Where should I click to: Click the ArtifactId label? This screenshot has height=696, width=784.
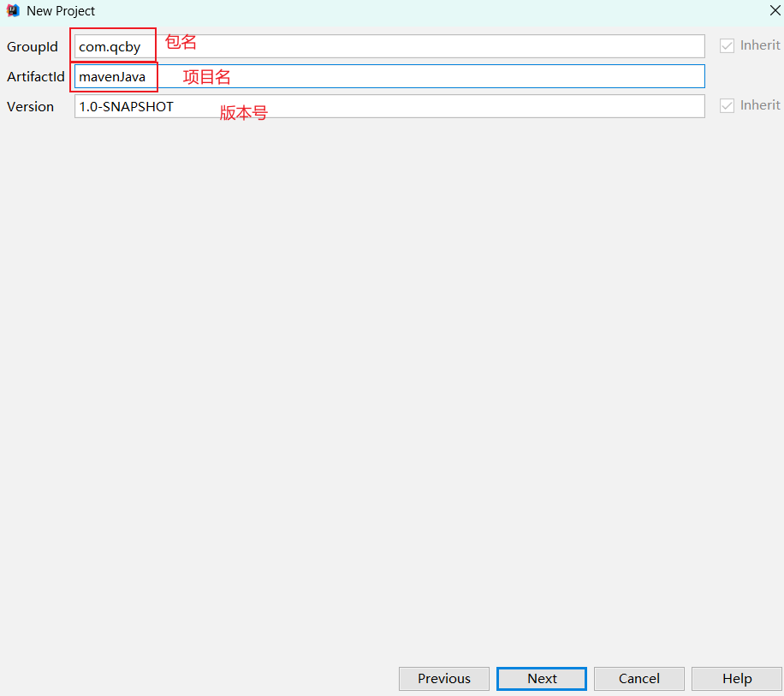pyautogui.click(x=35, y=76)
